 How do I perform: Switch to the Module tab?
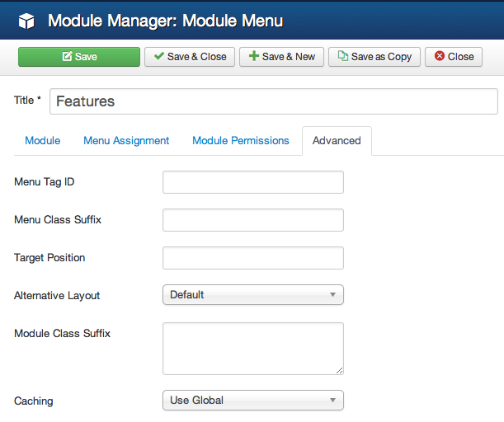(x=42, y=141)
